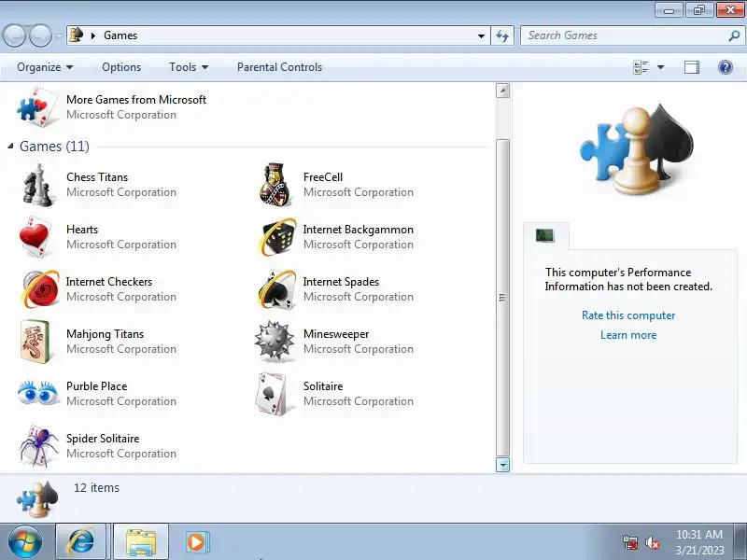Expand the view options dropdown arrow
This screenshot has height=560, width=747.
click(x=661, y=67)
